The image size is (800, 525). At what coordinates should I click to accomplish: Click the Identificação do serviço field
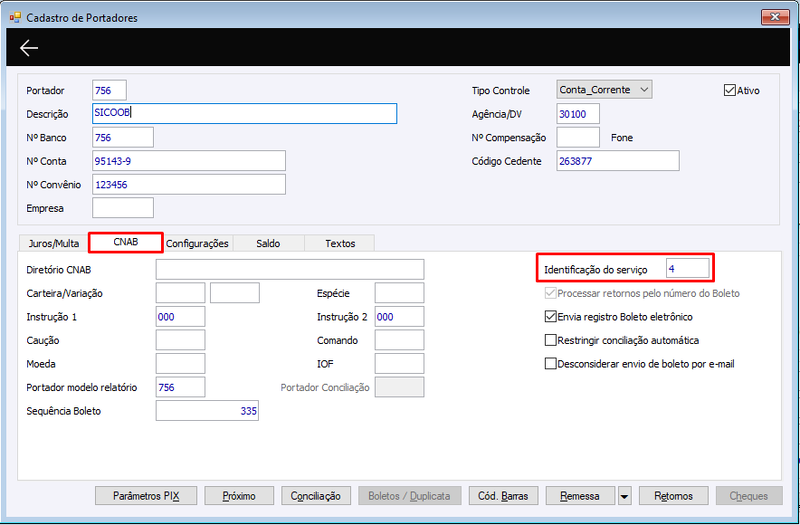687,268
